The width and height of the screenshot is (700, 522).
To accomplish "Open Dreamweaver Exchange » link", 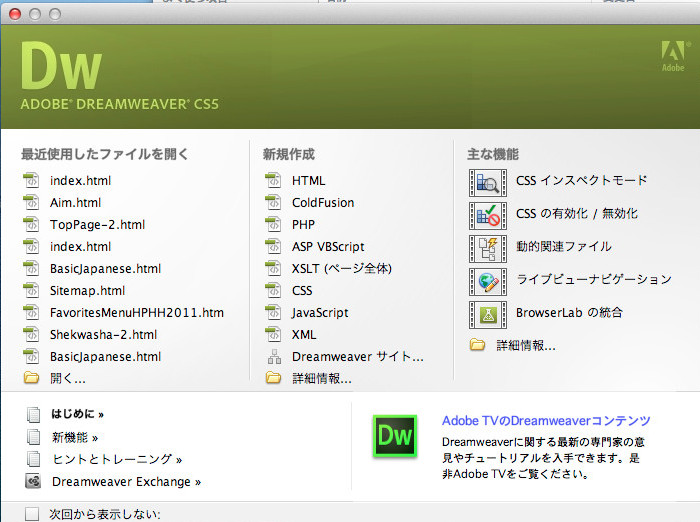I will 126,482.
